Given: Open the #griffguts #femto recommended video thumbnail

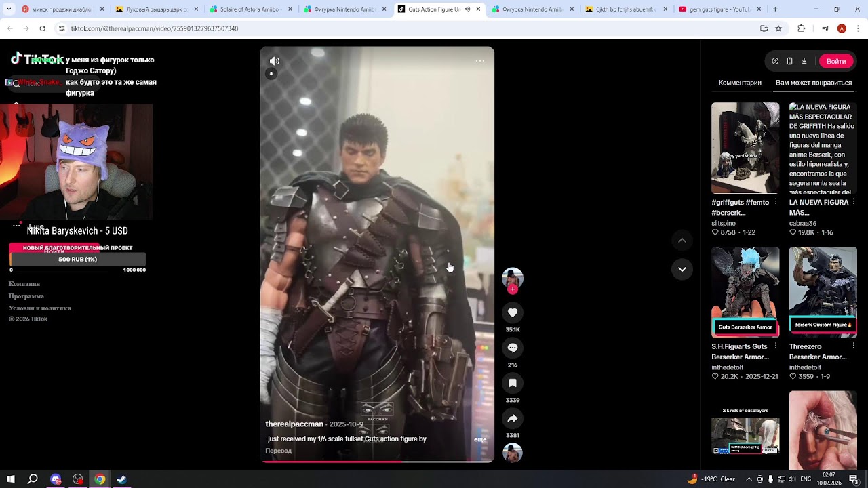Looking at the screenshot, I should pyautogui.click(x=745, y=148).
